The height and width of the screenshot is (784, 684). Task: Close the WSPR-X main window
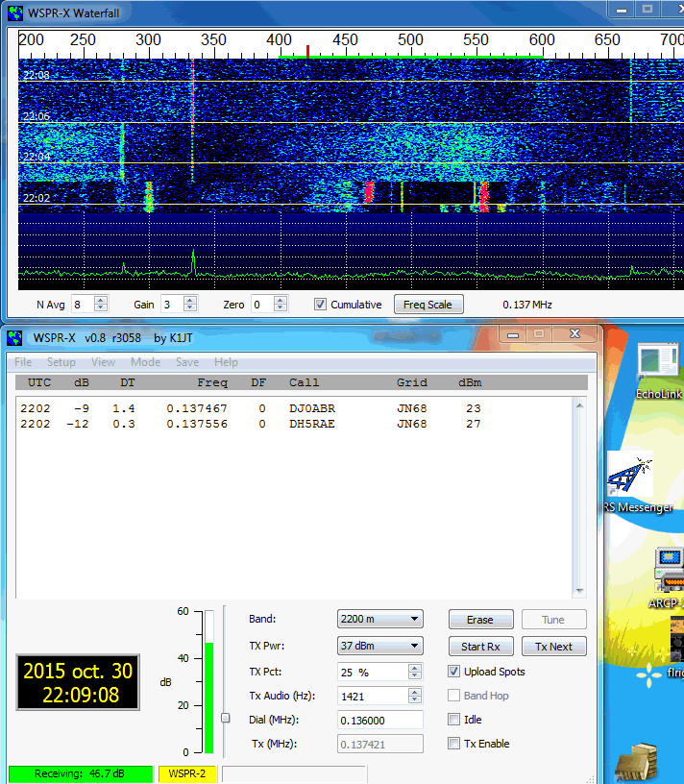[x=575, y=333]
